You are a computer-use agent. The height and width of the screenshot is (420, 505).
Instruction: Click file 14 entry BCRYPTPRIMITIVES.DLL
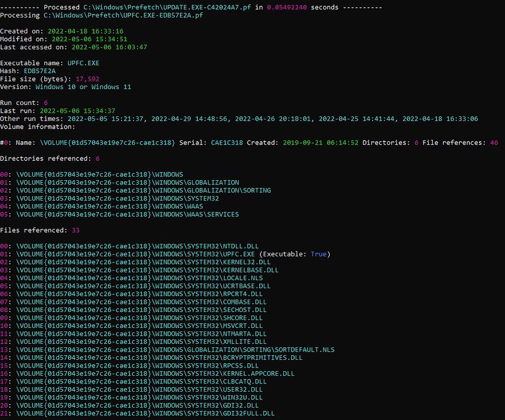(x=151, y=358)
